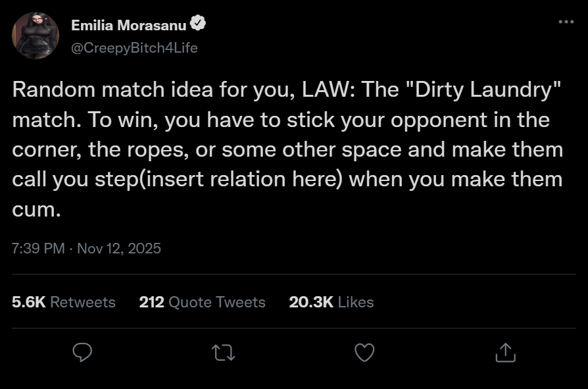Click the Nov 12, 2025 date
Image resolution: width=588 pixels, height=389 pixels.
tap(119, 248)
